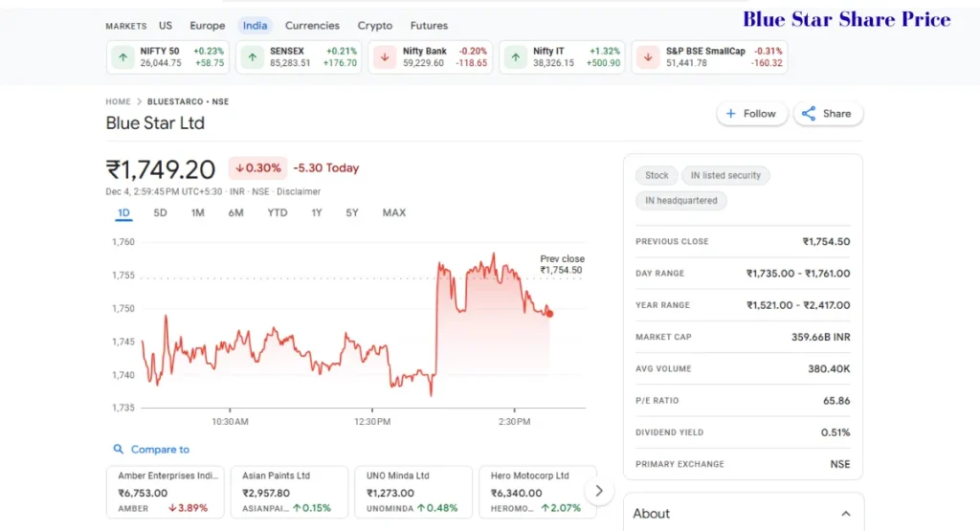980x531 pixels.
Task: Open Asian Paints Ltd compare card
Action: tap(289, 492)
